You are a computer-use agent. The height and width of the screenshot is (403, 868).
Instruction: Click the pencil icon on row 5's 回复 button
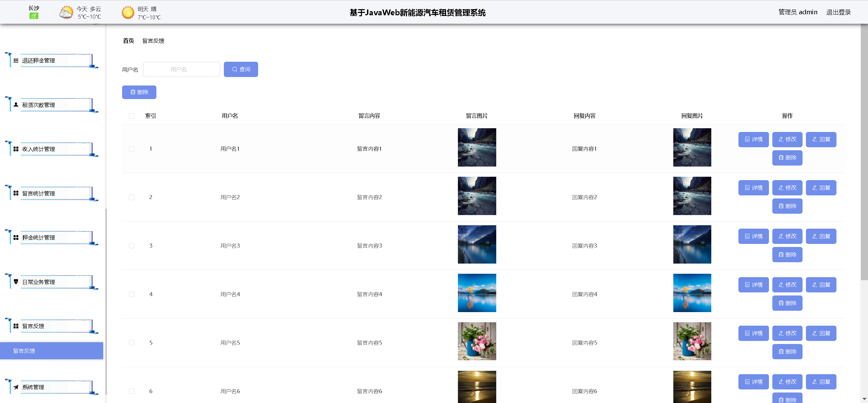point(815,333)
